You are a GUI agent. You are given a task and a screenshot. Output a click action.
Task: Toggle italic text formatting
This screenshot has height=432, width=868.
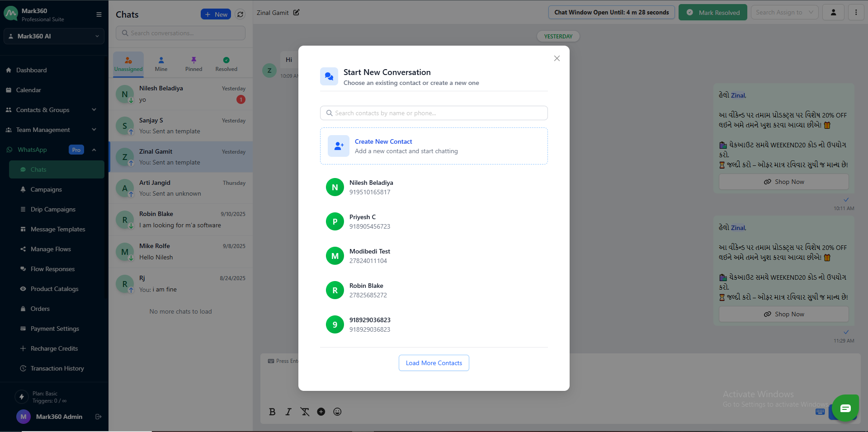288,412
